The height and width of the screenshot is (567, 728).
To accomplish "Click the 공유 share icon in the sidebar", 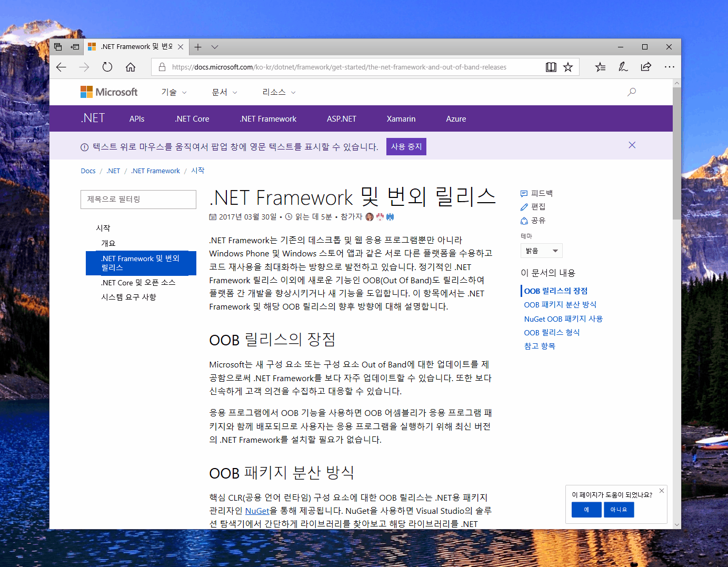I will (524, 221).
